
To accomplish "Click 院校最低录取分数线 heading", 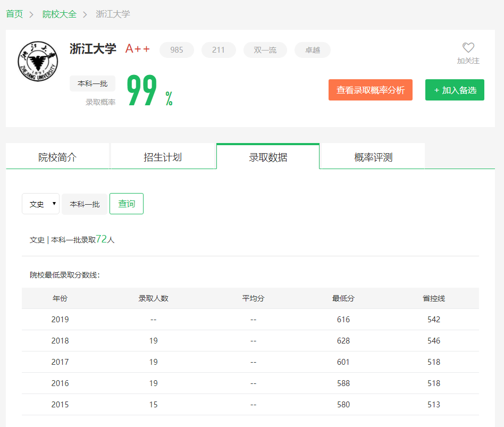I will [x=65, y=275].
